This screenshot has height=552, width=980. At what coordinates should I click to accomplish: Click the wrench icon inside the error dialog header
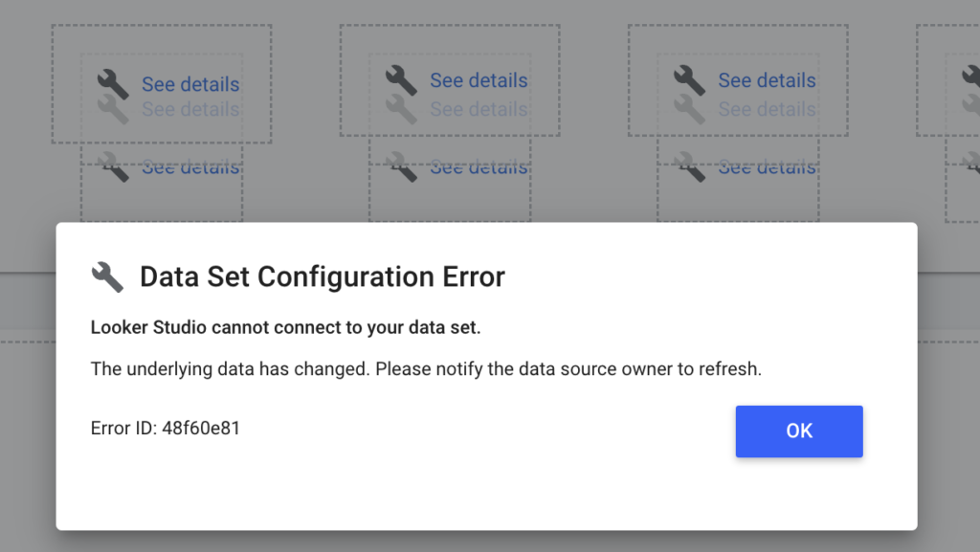tap(107, 276)
